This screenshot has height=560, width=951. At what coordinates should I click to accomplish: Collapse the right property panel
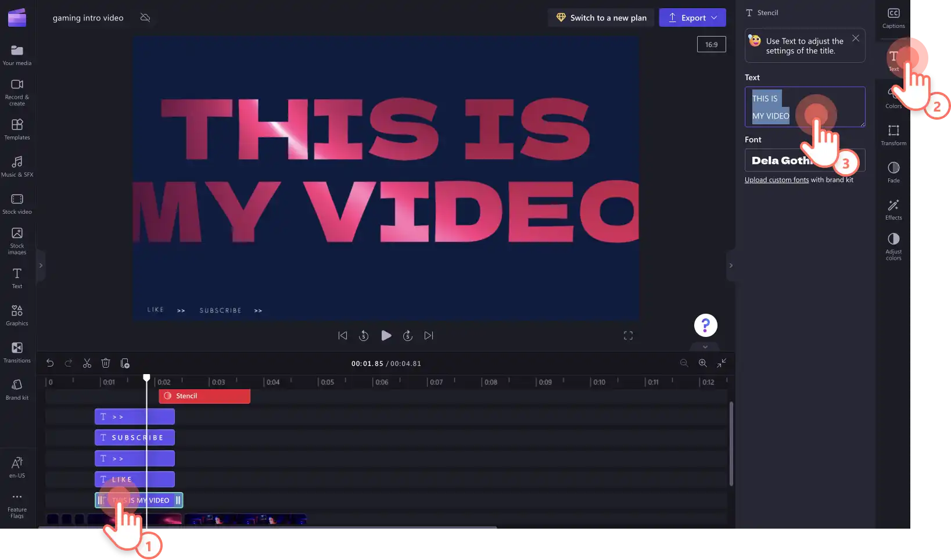pyautogui.click(x=731, y=265)
